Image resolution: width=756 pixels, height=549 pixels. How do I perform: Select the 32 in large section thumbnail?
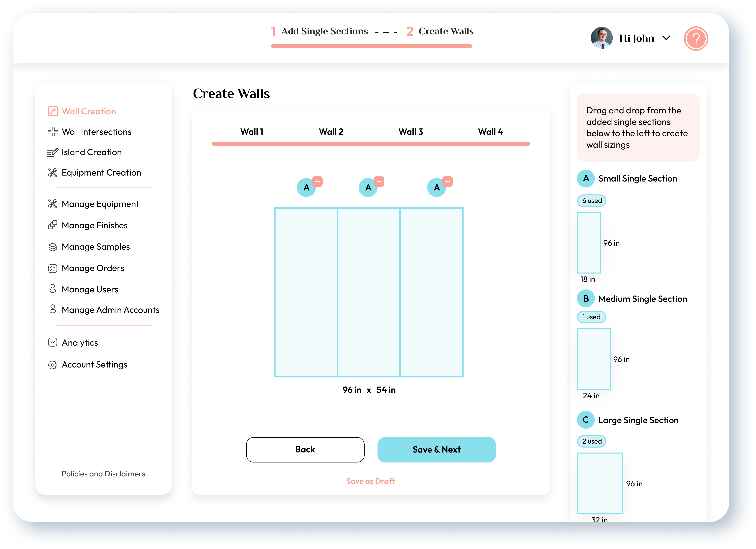click(x=600, y=483)
